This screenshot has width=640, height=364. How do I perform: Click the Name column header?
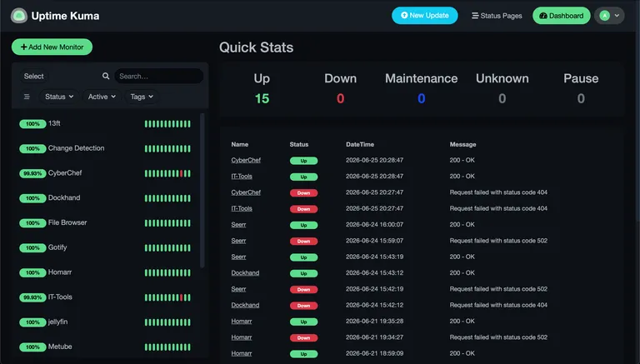(240, 144)
